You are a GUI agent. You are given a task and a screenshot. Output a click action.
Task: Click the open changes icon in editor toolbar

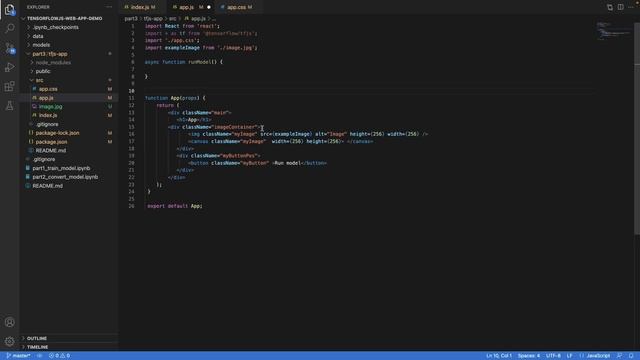tap(609, 7)
